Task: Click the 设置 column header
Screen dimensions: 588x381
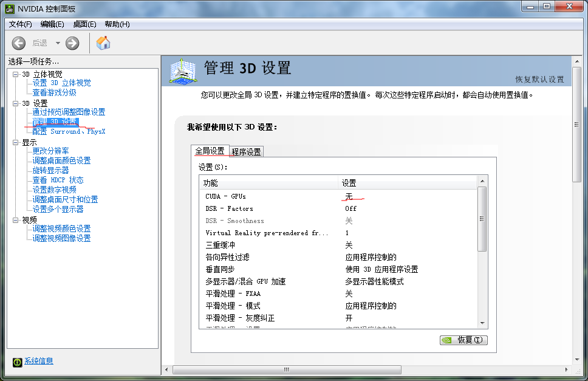Action: pos(408,183)
